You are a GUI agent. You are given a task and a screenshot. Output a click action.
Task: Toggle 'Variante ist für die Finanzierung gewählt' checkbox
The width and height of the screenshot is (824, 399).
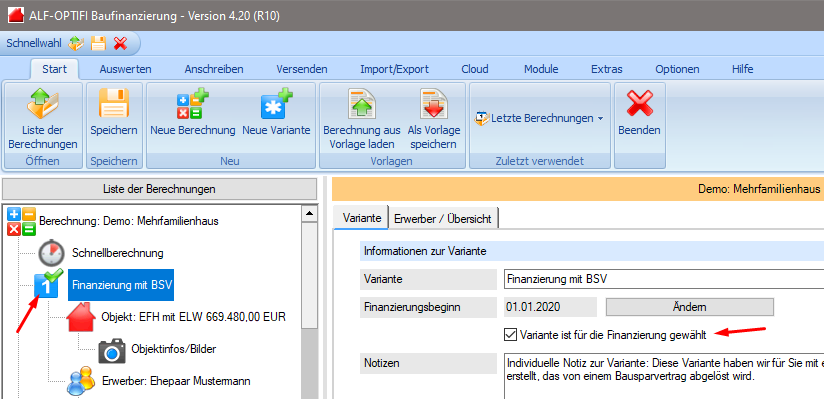510,334
